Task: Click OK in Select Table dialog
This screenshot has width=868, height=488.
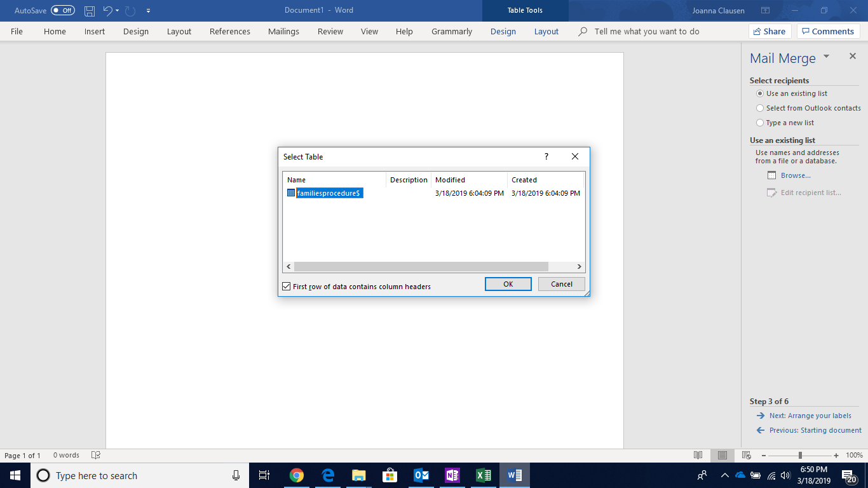Action: (x=508, y=284)
